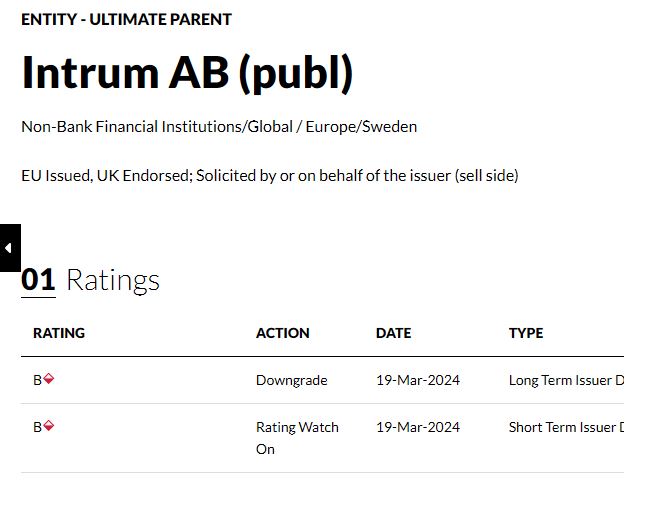
Task: Jump to the 01 Ratings section heading
Action: [x=91, y=280]
